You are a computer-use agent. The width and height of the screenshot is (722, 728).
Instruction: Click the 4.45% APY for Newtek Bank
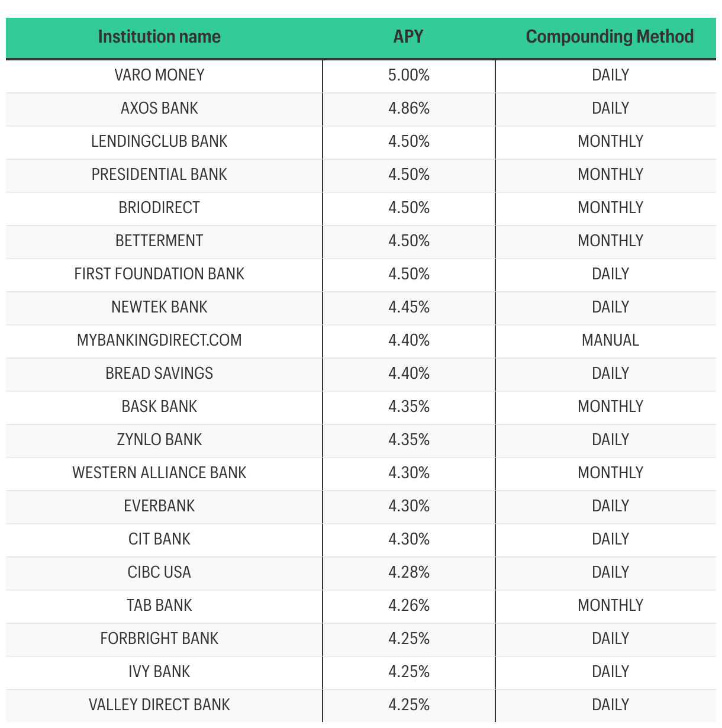409,307
